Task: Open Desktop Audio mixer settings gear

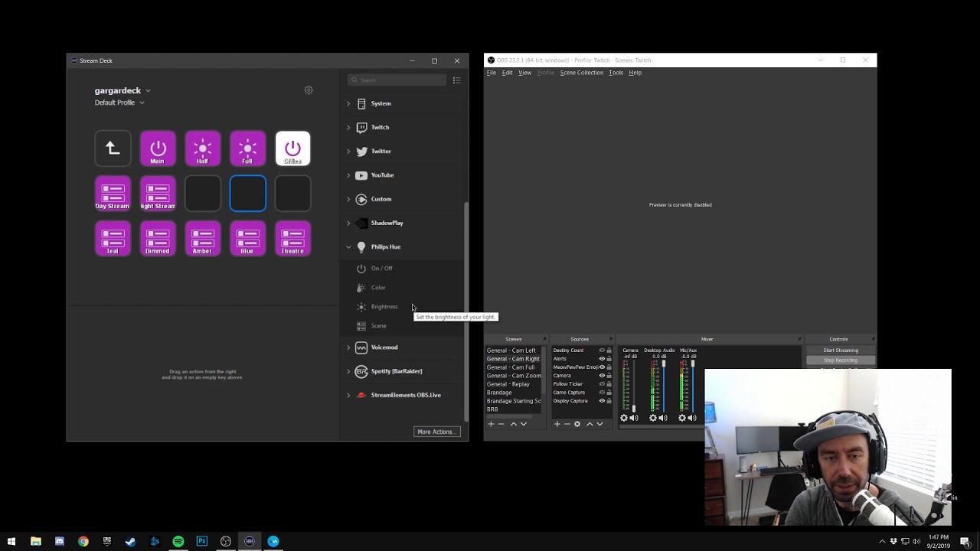Action: (653, 418)
